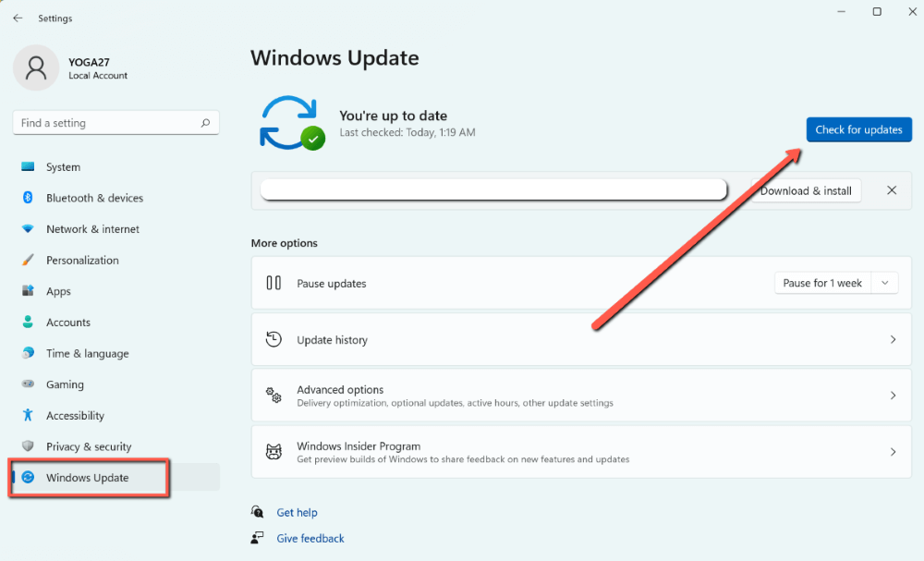Click the Windows Update sync icon in sidebar
Image resolution: width=924 pixels, height=561 pixels.
point(28,477)
